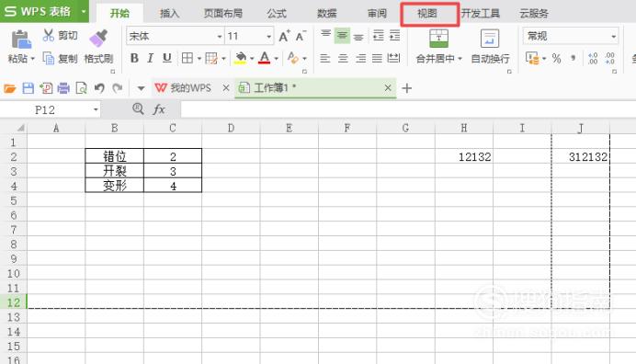Screen dimensions: 636x364
Task: Click the fill color bucket icon
Action: click(241, 58)
